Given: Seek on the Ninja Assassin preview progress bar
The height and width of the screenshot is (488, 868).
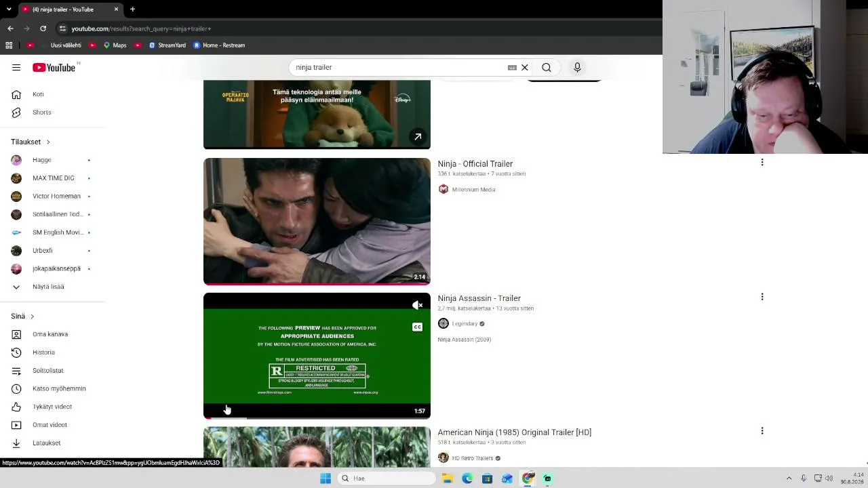Looking at the screenshot, I should 317,418.
